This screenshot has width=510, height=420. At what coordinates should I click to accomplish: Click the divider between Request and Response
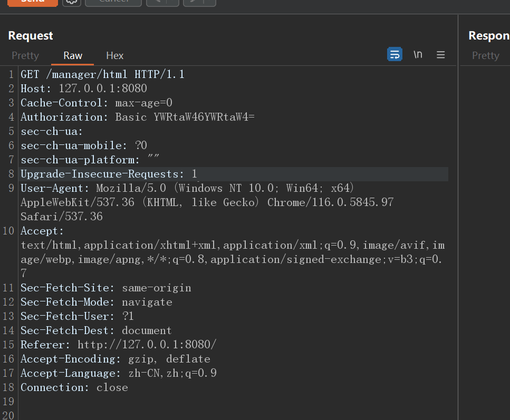[x=458, y=211]
